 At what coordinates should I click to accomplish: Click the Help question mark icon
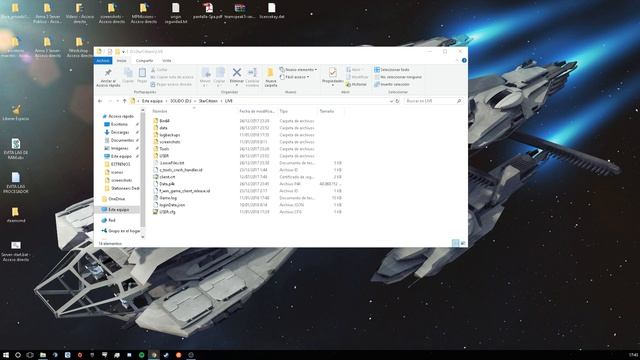[x=464, y=60]
